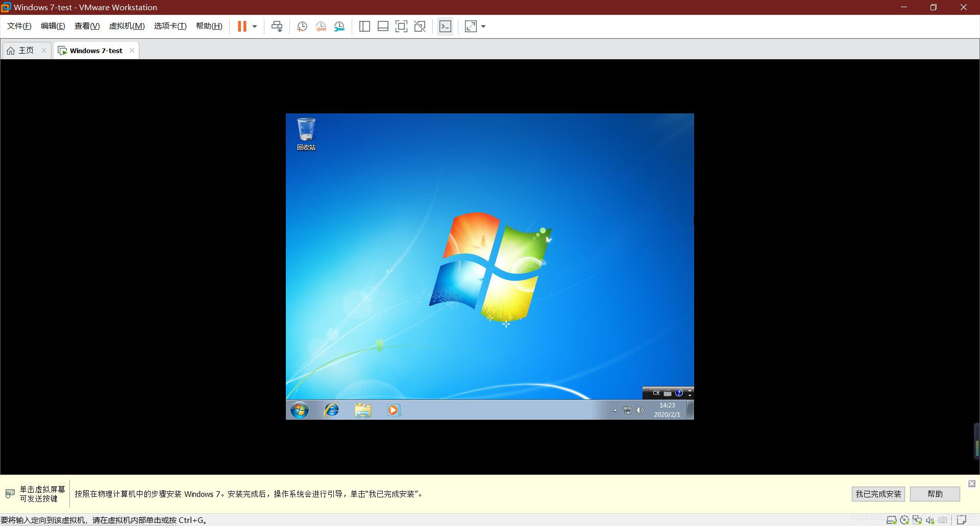Viewport: 980px width, 526px height.
Task: Click the network adapter status icon
Action: (x=917, y=520)
